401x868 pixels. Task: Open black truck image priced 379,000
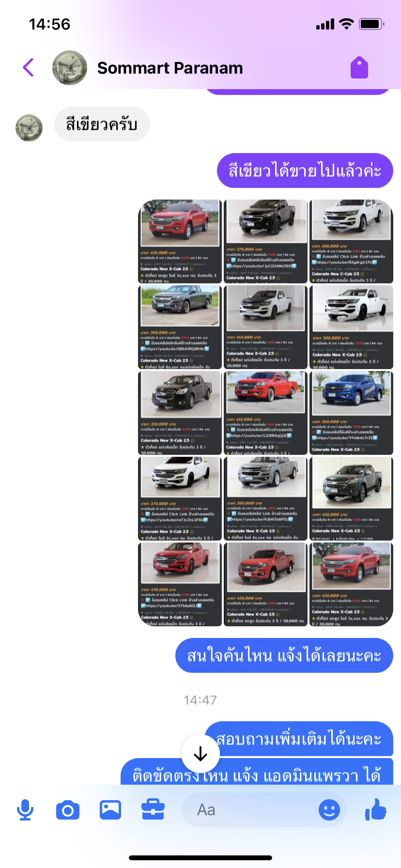click(265, 241)
